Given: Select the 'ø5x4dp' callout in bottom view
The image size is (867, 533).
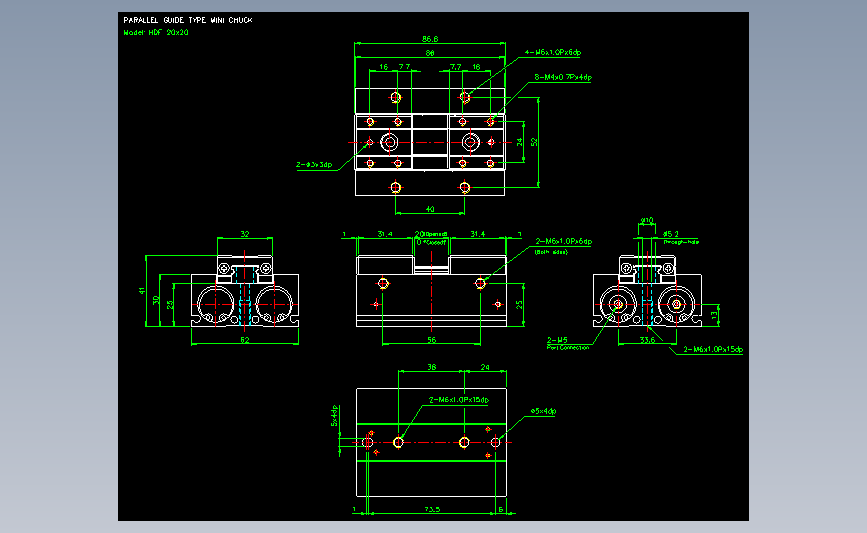Looking at the screenshot, I should tap(543, 411).
